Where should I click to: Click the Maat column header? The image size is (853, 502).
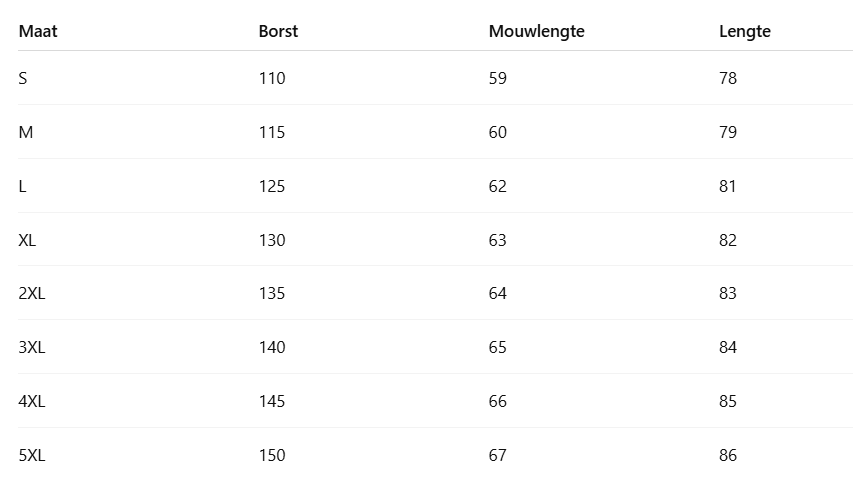[x=38, y=31]
